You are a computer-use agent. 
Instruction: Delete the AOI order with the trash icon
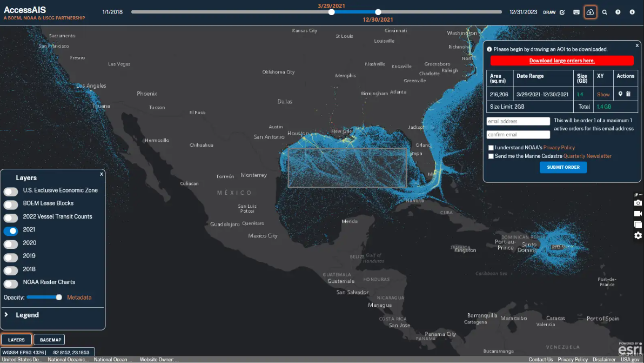pyautogui.click(x=628, y=94)
